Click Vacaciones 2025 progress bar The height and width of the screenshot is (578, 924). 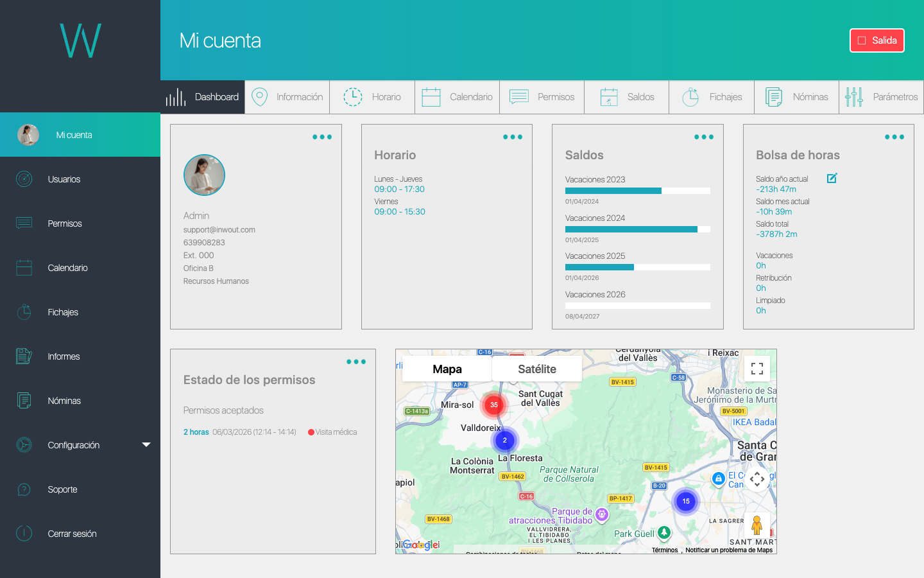point(638,267)
